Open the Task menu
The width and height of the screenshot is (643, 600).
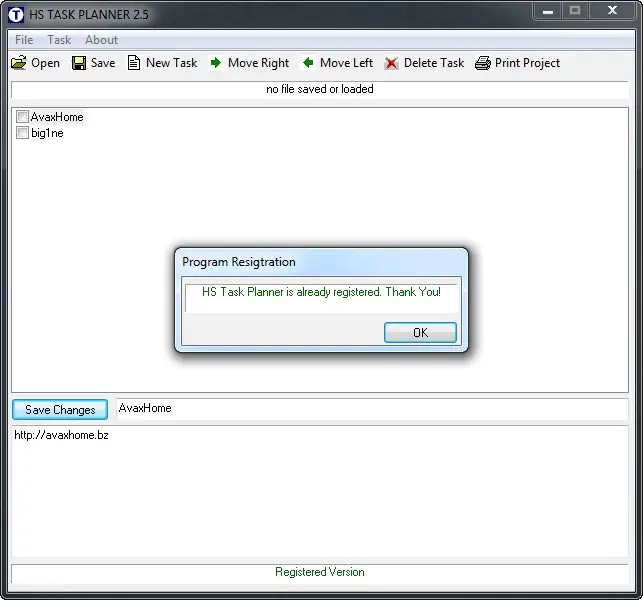[x=59, y=40]
